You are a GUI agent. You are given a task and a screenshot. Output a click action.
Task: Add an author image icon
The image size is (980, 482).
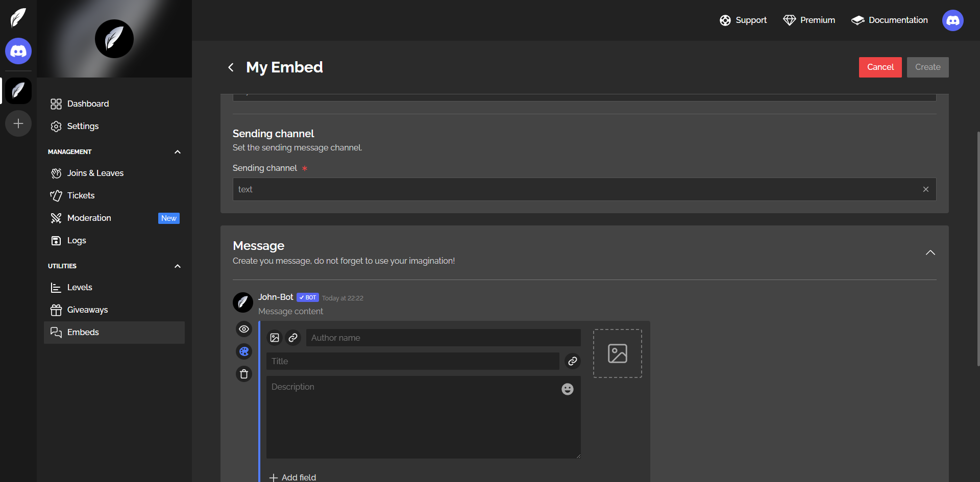pyautogui.click(x=275, y=338)
